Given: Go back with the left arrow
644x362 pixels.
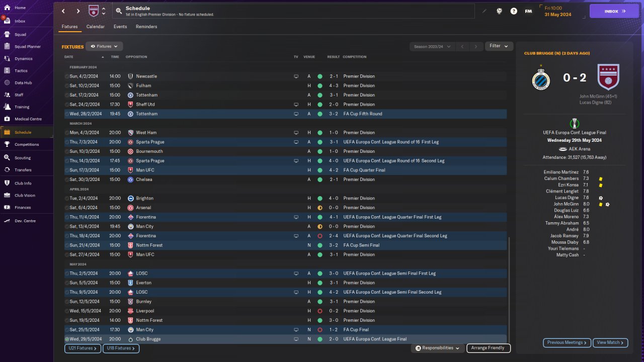Looking at the screenshot, I should 63,11.
